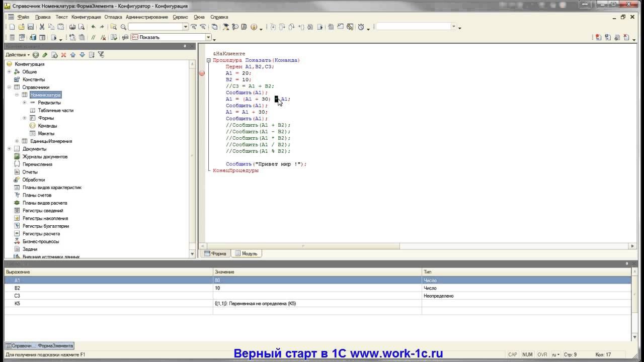Click the red-dot bookmark icon at right toolbar
Viewport: 644px width, 362px height.
click(x=599, y=37)
